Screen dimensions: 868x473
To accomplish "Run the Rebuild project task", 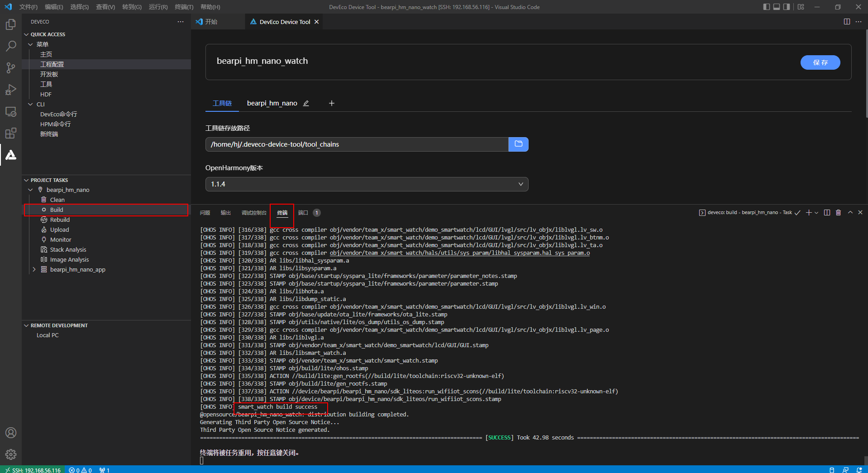I will (106, 220).
